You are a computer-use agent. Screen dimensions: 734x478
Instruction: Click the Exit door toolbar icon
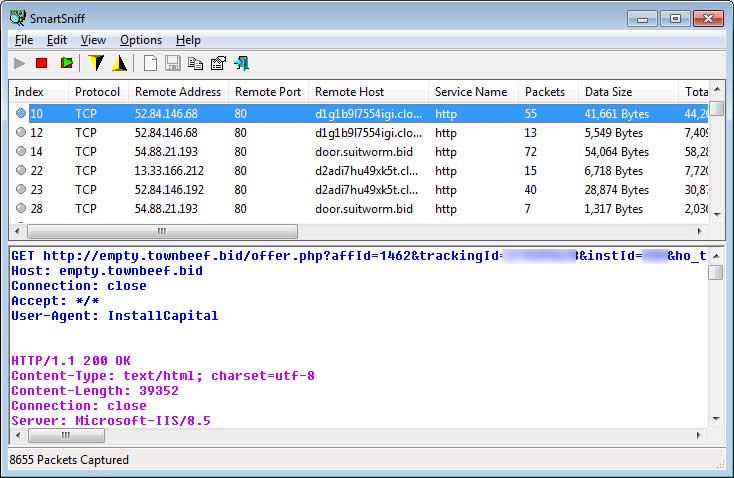coord(242,63)
